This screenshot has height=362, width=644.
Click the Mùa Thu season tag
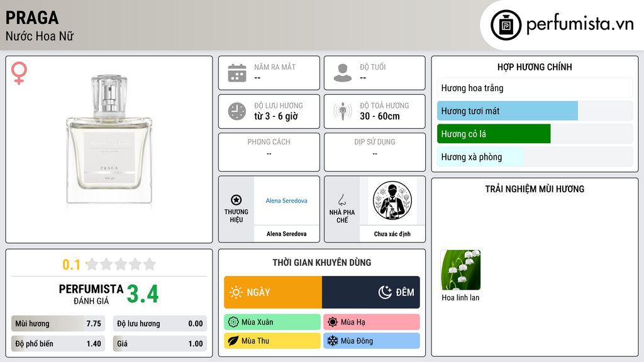(x=272, y=341)
